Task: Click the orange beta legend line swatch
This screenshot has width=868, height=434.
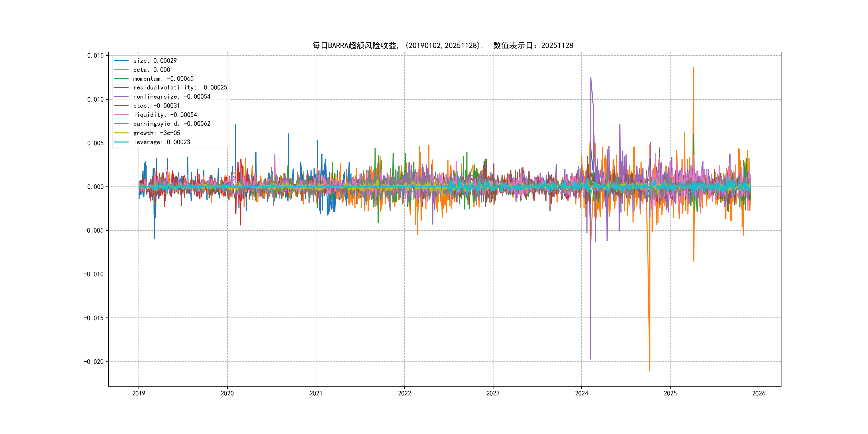Action: 121,70
